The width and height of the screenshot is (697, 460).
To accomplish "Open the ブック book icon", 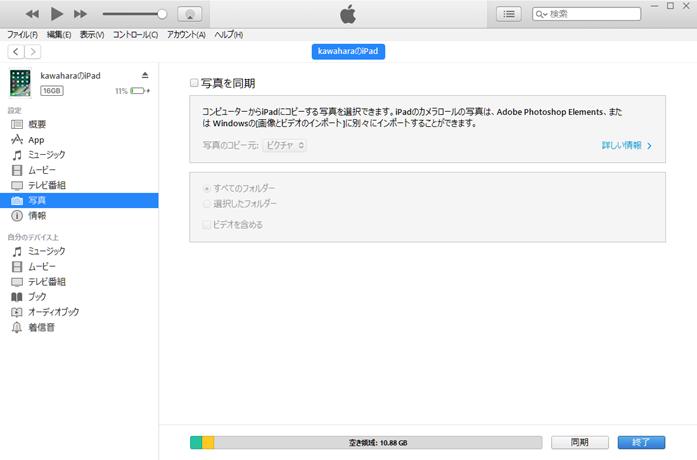I will [17, 297].
